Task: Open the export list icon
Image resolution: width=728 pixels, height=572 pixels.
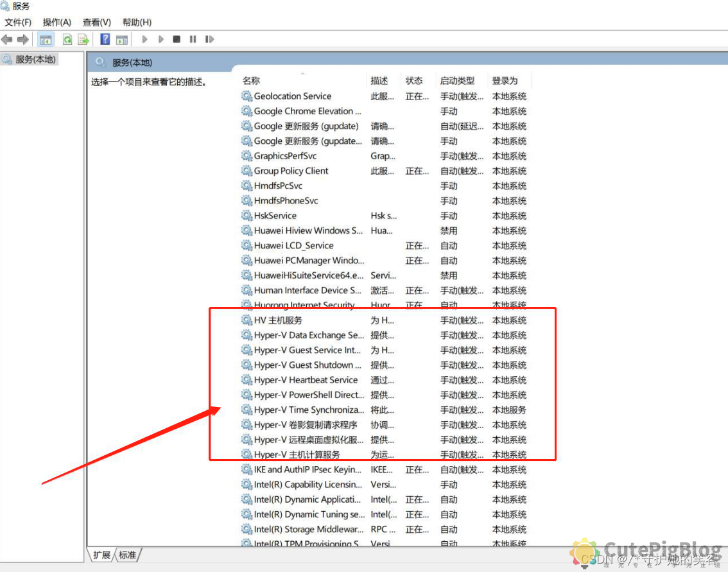Action: point(83,39)
